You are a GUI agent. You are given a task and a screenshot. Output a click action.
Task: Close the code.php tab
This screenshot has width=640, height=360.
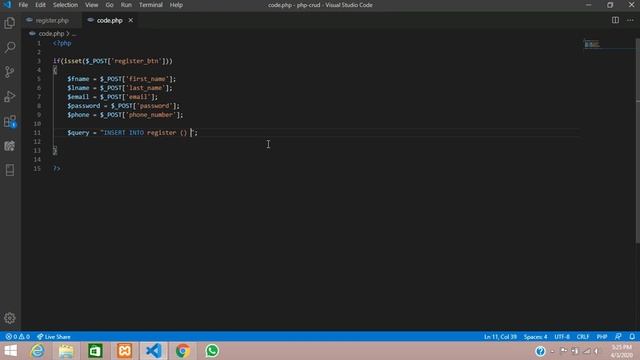tap(131, 20)
